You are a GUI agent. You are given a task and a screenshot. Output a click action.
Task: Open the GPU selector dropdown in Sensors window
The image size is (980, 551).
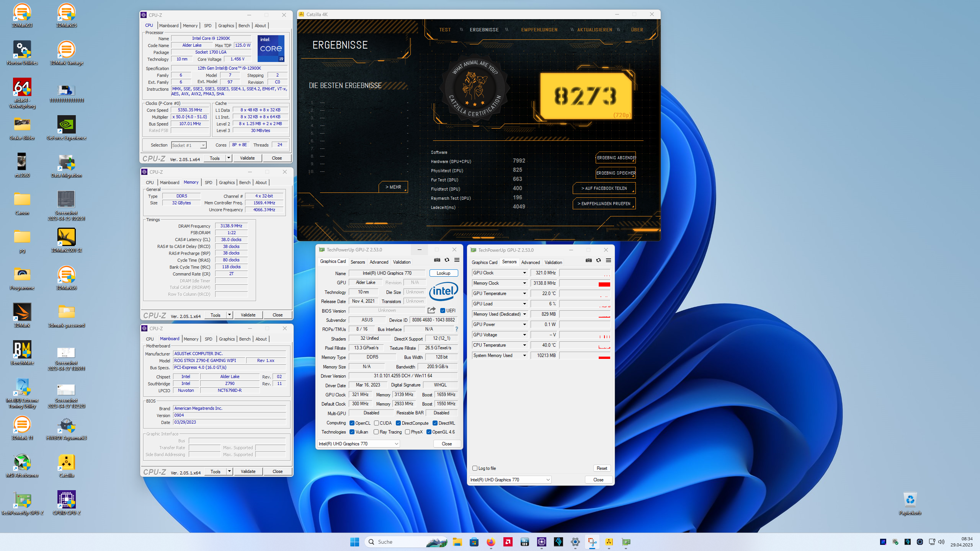coord(510,480)
